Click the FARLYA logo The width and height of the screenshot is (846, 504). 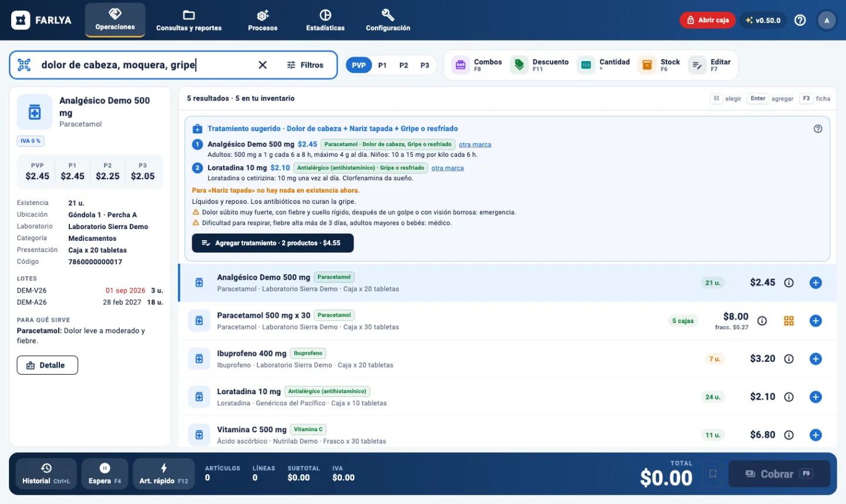coord(42,20)
